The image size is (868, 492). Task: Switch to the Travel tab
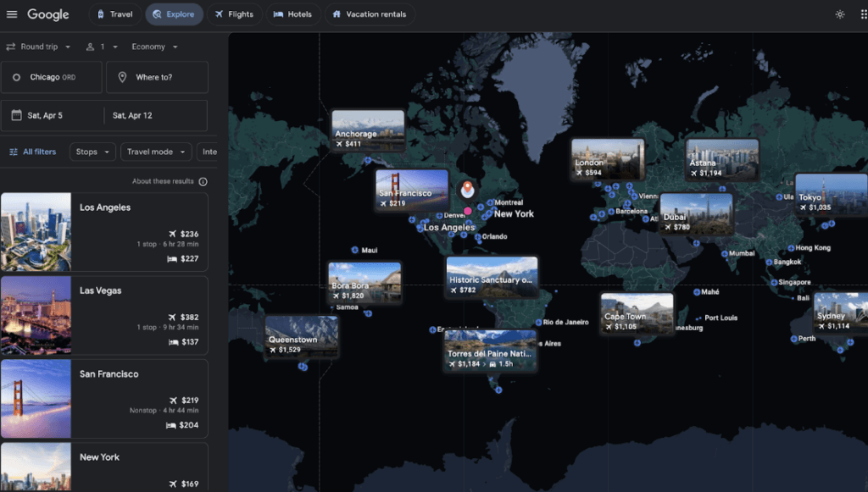click(115, 14)
